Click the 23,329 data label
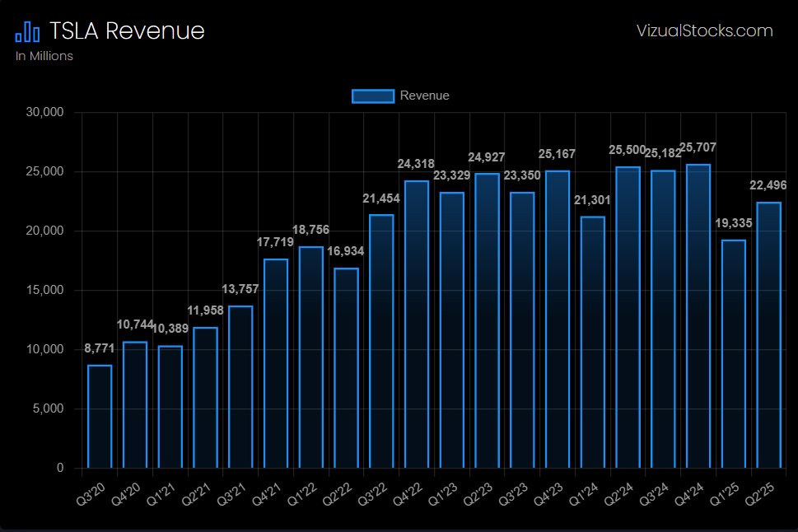The height and width of the screenshot is (532, 798). coord(451,175)
